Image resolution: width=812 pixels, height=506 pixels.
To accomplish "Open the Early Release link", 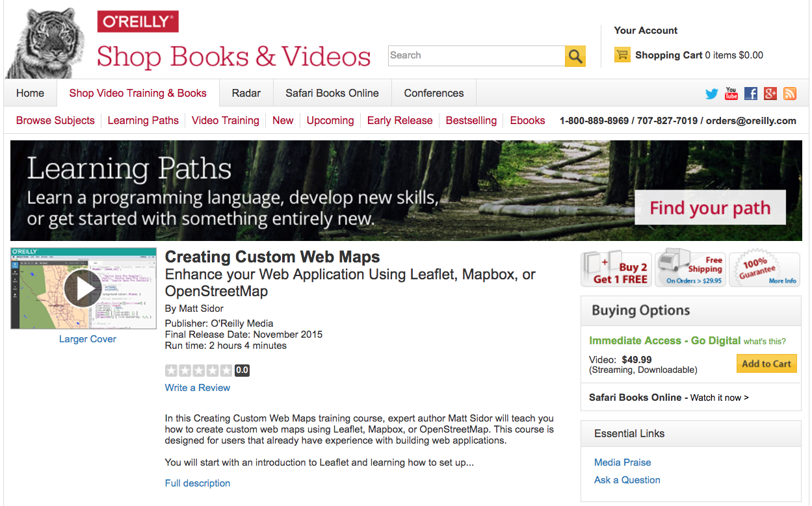I will pyautogui.click(x=400, y=120).
